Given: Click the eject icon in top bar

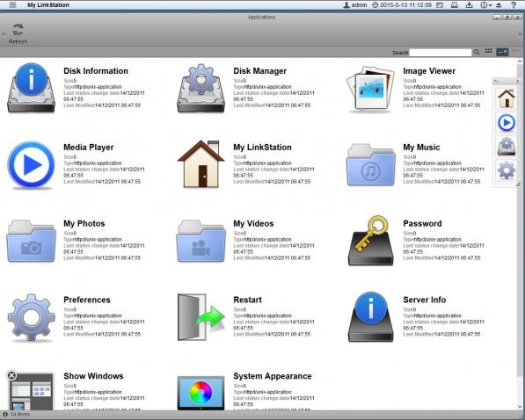Looking at the screenshot, I should tap(499, 5).
